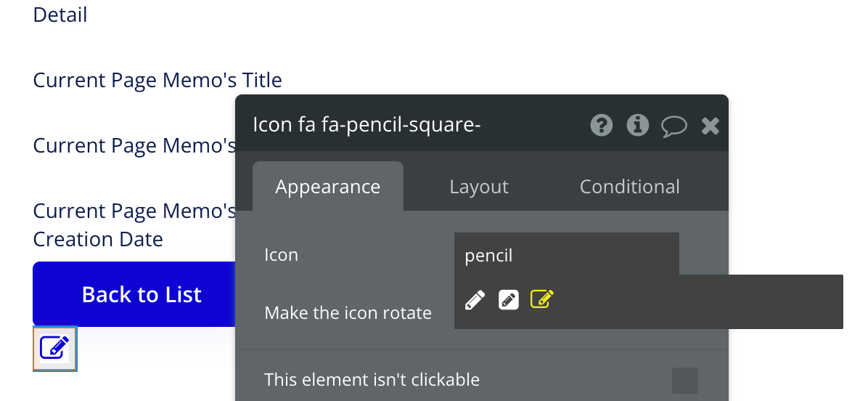Select the Current Page Memo's Title text
This screenshot has width=868, height=401.
point(157,80)
